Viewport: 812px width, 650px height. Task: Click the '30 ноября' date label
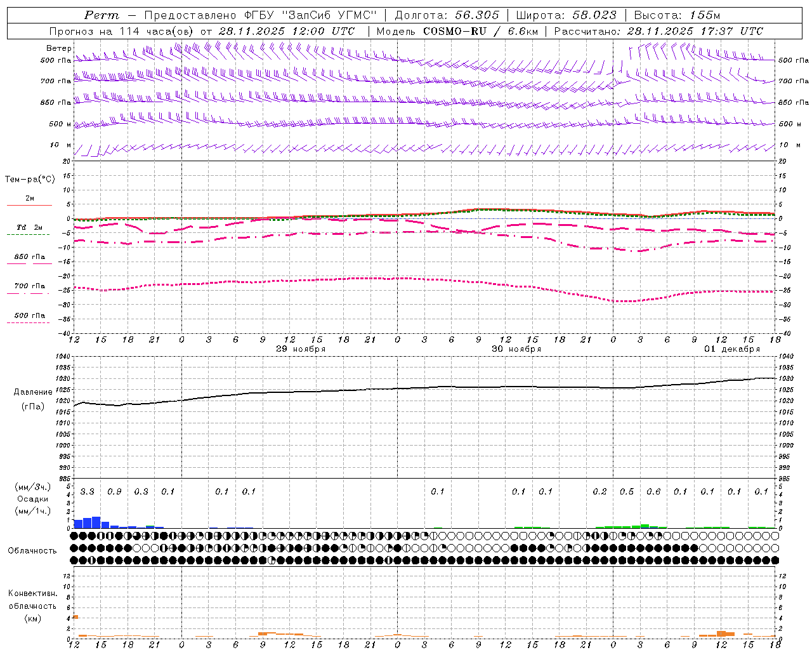point(516,349)
